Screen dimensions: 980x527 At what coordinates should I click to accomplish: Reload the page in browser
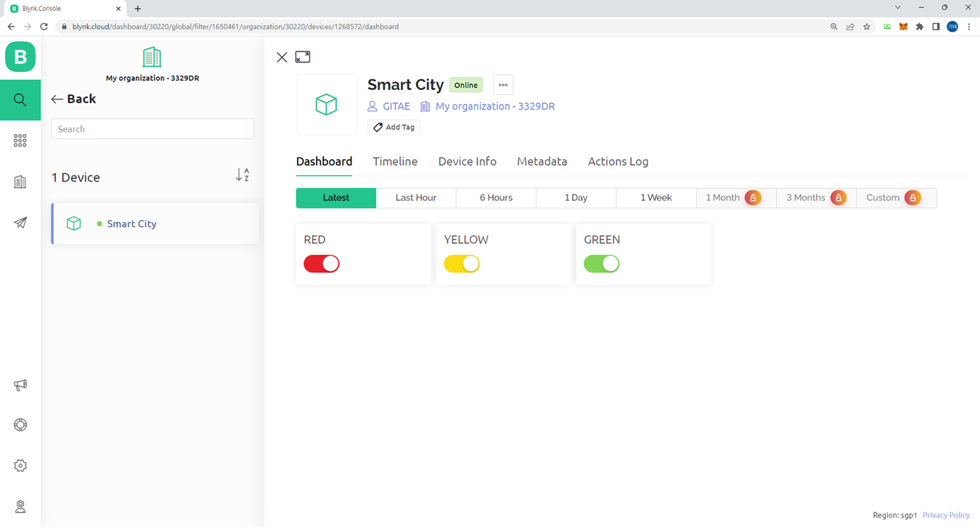[x=44, y=27]
